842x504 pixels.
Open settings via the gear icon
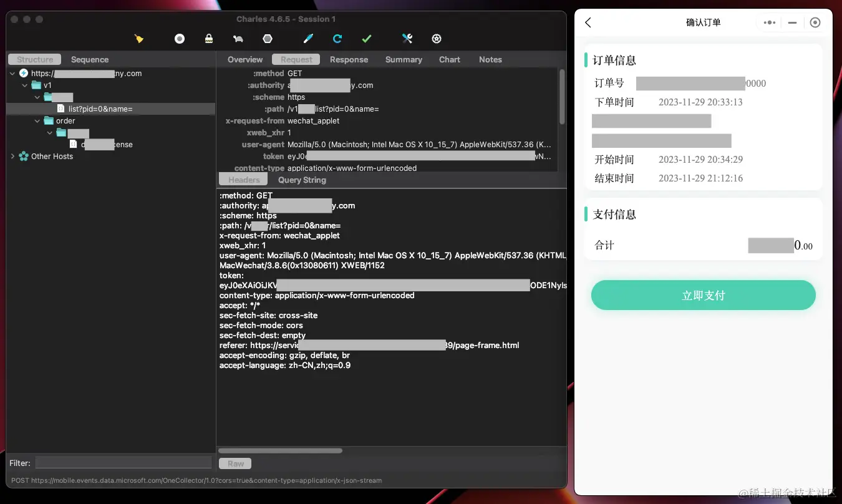click(x=436, y=38)
